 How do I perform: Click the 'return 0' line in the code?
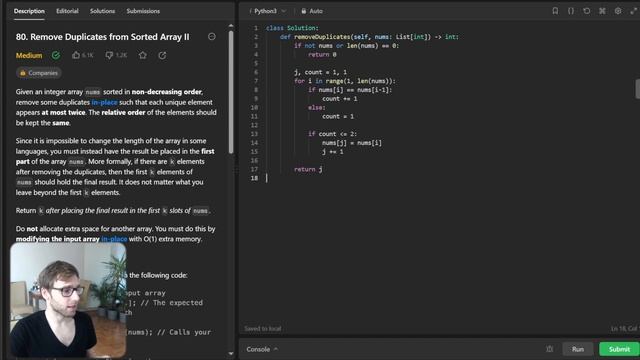tap(322, 54)
